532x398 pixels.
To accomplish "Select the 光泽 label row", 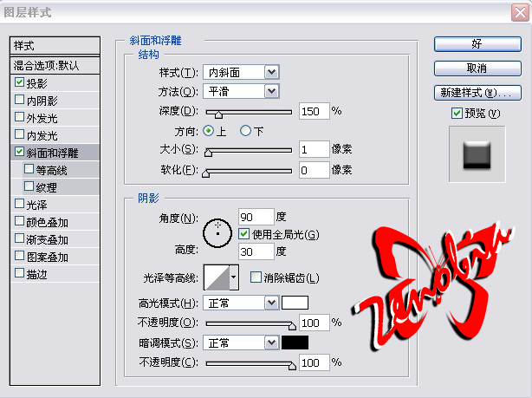I will coord(55,205).
